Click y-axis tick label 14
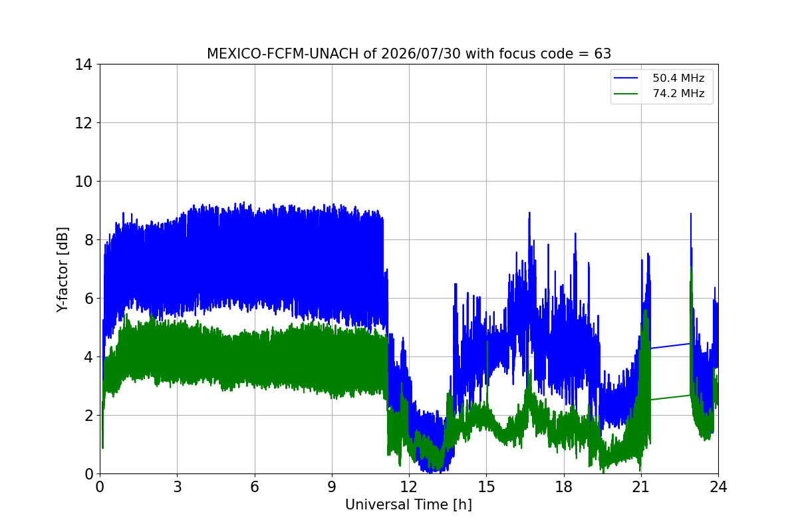Screen dimensions: 798x532 pos(84,65)
